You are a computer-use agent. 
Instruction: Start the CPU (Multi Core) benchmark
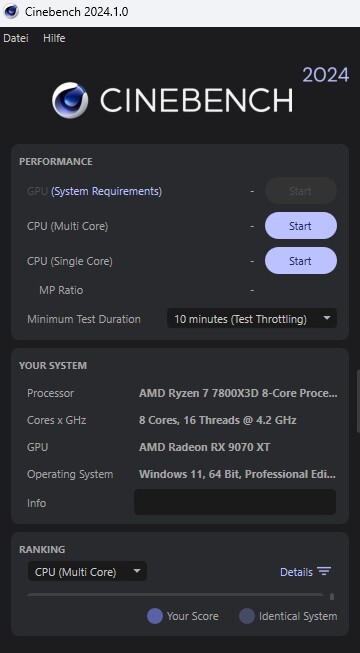(301, 226)
